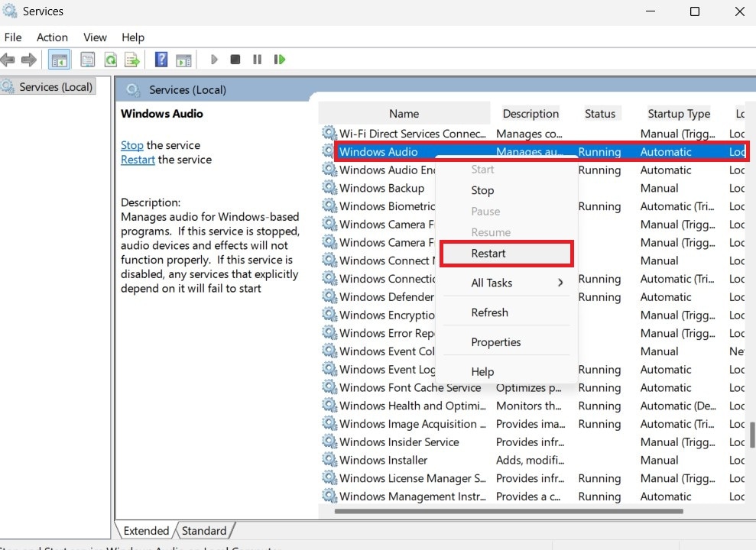Screen dimensions: 756x550
Task: Select the Windows Audio service row
Action: tap(541, 152)
